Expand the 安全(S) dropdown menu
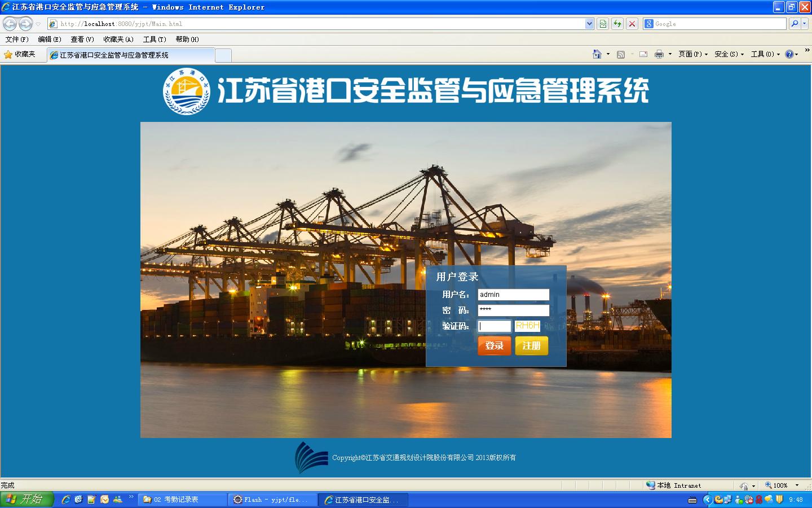Image resolution: width=812 pixels, height=508 pixels. coord(729,54)
